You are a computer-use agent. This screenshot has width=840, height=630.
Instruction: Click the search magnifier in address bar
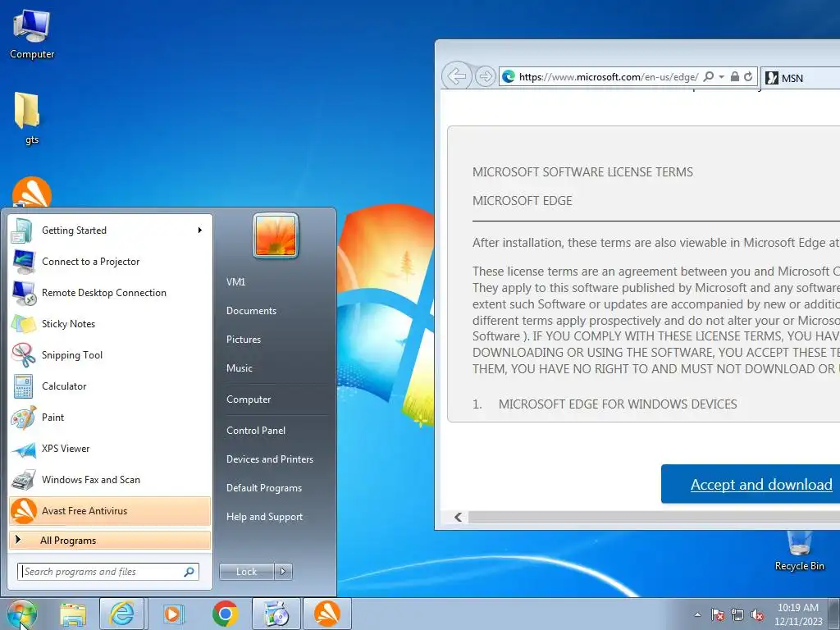[x=708, y=76]
